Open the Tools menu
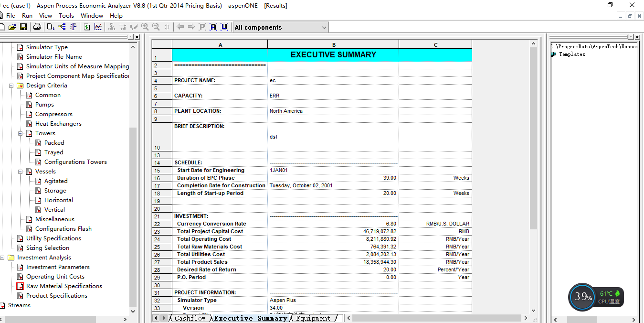 (x=66, y=15)
